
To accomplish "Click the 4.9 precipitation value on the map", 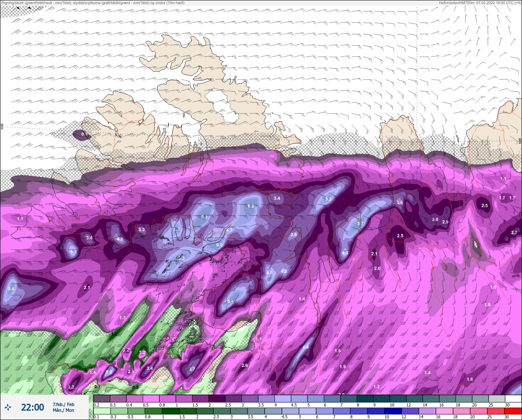I will click(270, 272).
